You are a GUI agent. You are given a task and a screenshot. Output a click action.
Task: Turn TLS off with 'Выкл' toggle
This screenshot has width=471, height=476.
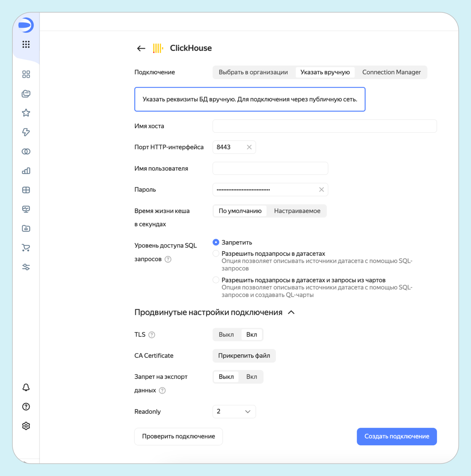pos(226,335)
